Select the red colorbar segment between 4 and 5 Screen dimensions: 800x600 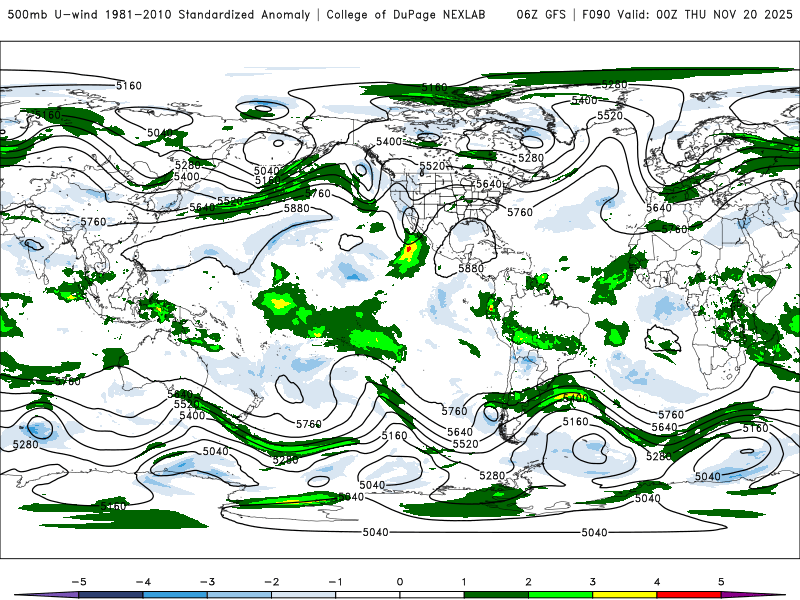[x=689, y=595]
